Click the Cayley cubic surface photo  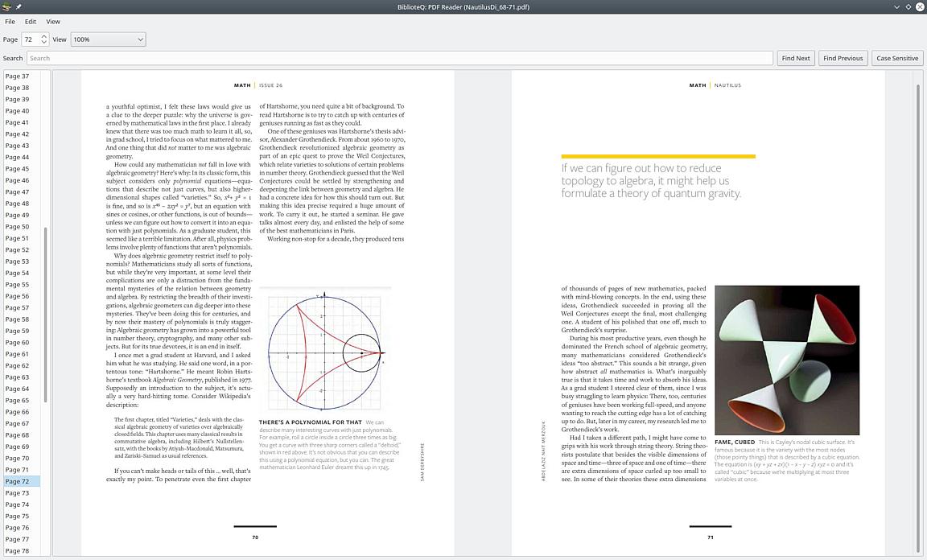point(787,360)
